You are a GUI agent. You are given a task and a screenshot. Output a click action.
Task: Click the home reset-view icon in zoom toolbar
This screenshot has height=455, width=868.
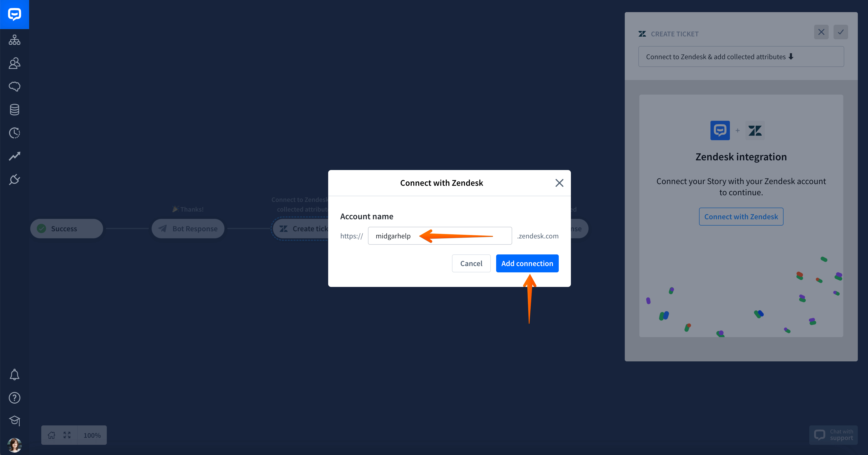(x=51, y=435)
